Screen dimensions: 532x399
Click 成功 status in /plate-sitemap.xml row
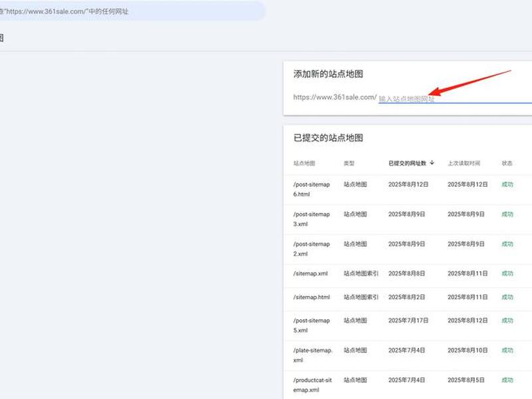(x=507, y=350)
